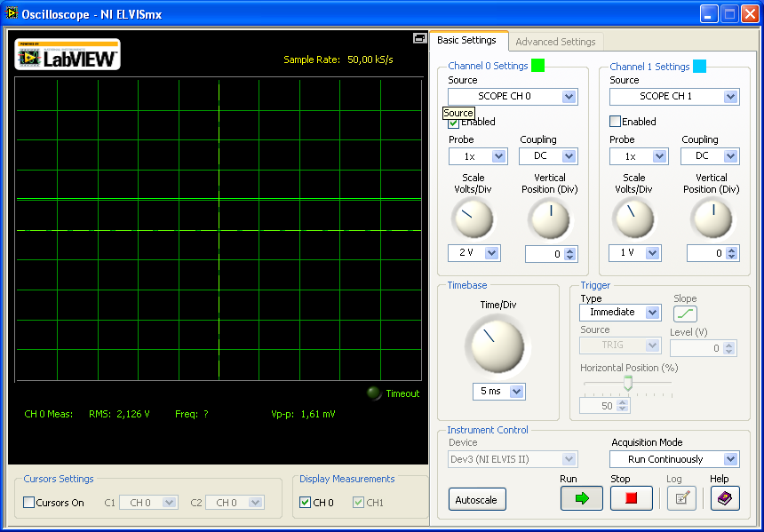Screen dimensions: 764x532
Task: Click Channel 1 Vertical Position value field
Action: pyautogui.click(x=706, y=254)
